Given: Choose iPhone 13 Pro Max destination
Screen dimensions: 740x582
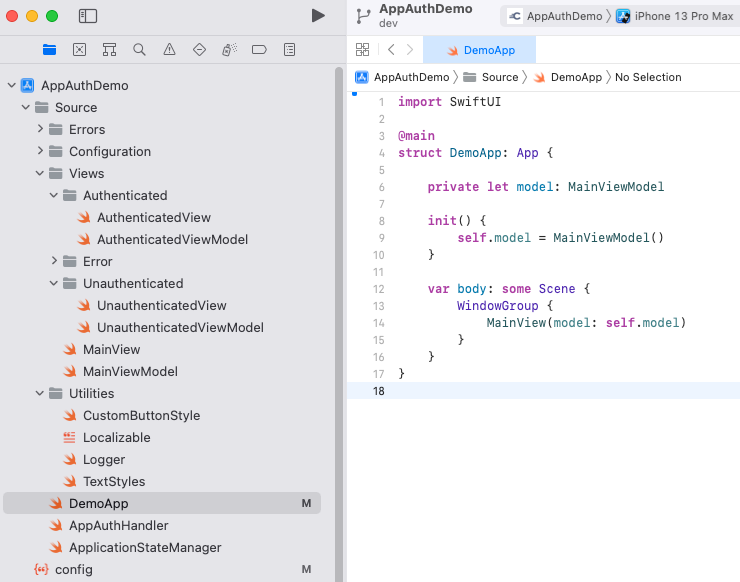Looking at the screenshot, I should click(x=675, y=17).
